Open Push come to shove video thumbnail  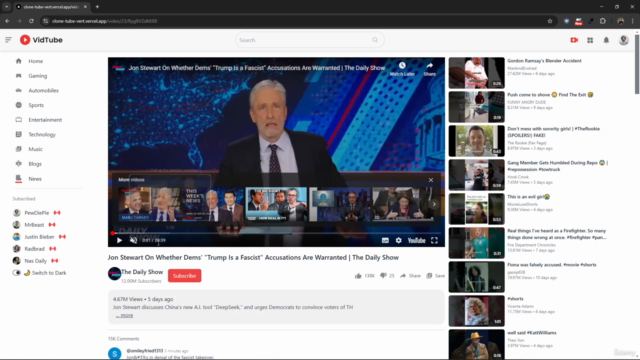(x=476, y=107)
